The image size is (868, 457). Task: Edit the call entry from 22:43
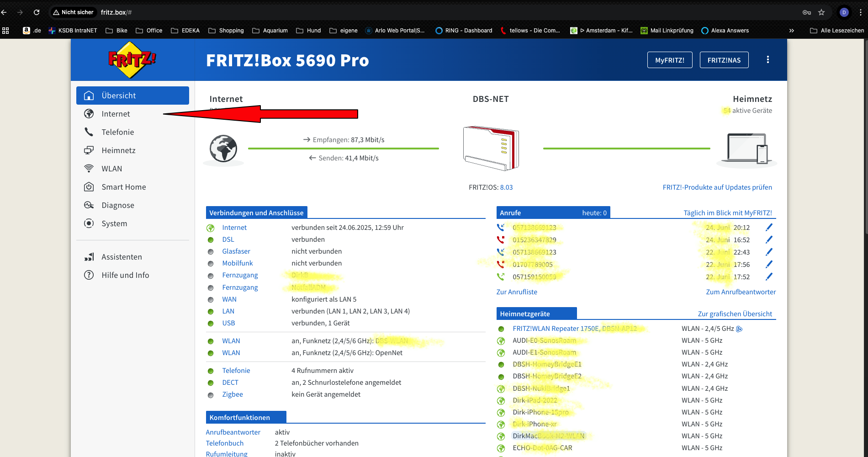(769, 252)
